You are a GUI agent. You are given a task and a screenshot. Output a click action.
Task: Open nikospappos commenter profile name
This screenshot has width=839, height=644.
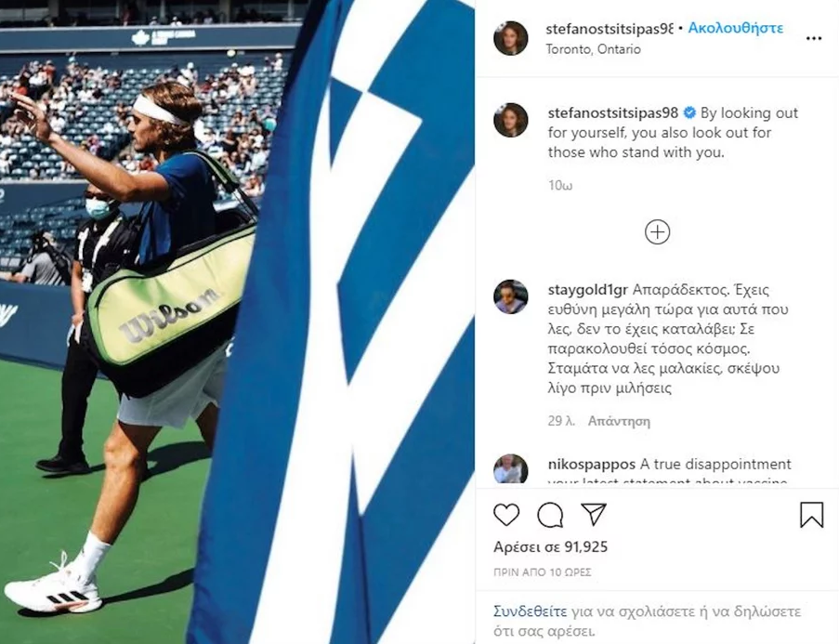coord(591,464)
